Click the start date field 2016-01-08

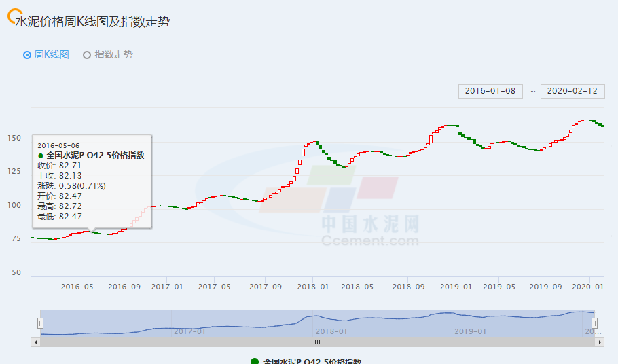click(490, 91)
